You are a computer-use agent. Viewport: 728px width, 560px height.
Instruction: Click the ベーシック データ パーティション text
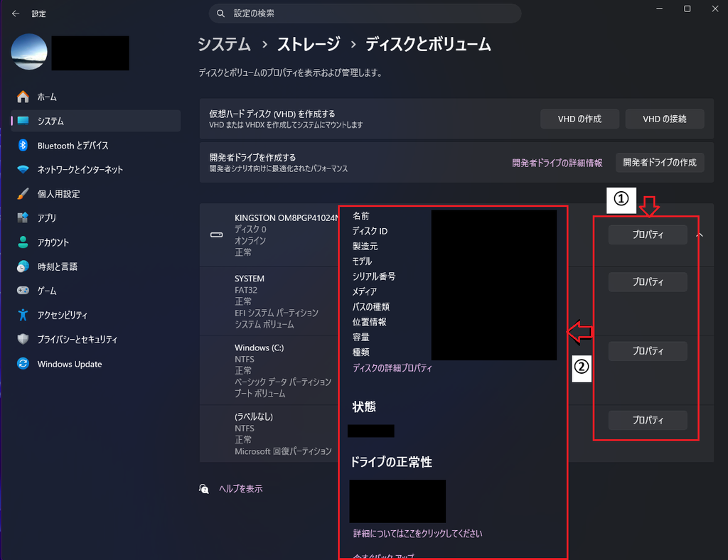tap(283, 382)
